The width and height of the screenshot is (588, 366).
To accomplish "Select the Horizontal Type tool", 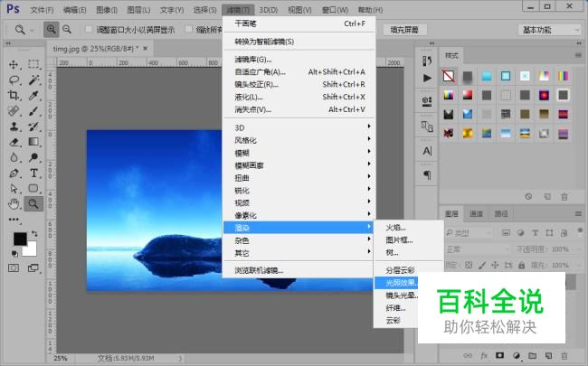I will point(33,174).
